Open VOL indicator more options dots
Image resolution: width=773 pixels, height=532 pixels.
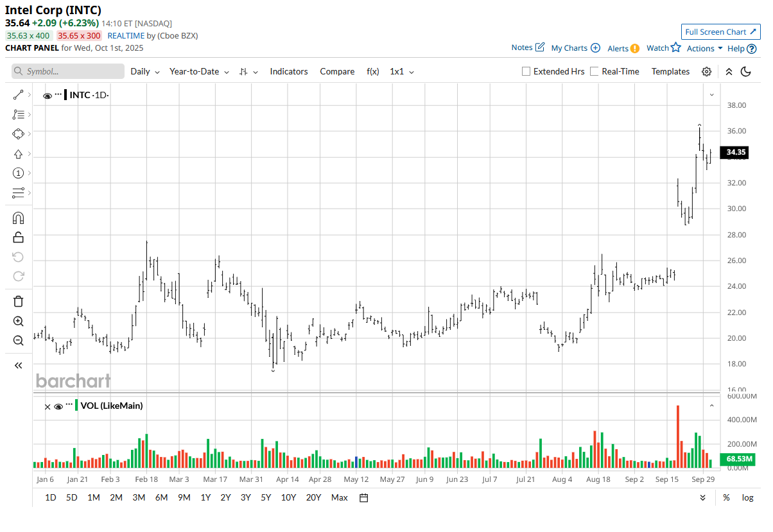69,406
